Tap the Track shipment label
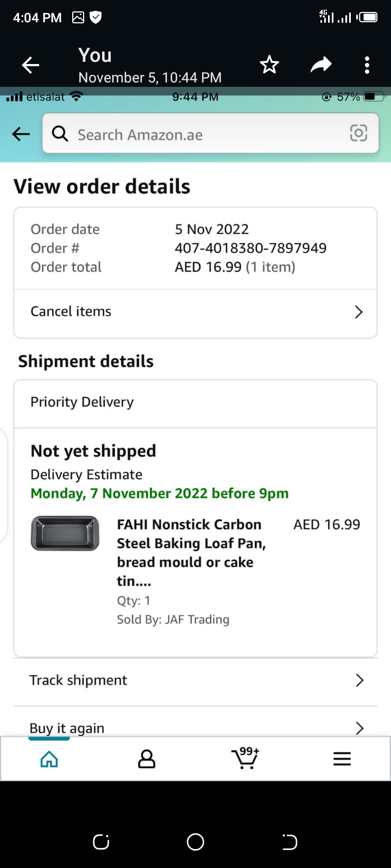Image resolution: width=391 pixels, height=868 pixels. tap(78, 680)
